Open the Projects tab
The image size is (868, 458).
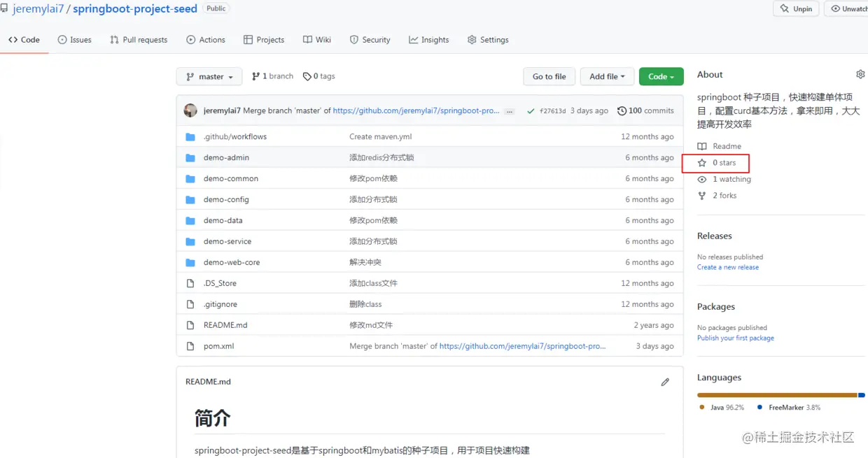tap(264, 40)
